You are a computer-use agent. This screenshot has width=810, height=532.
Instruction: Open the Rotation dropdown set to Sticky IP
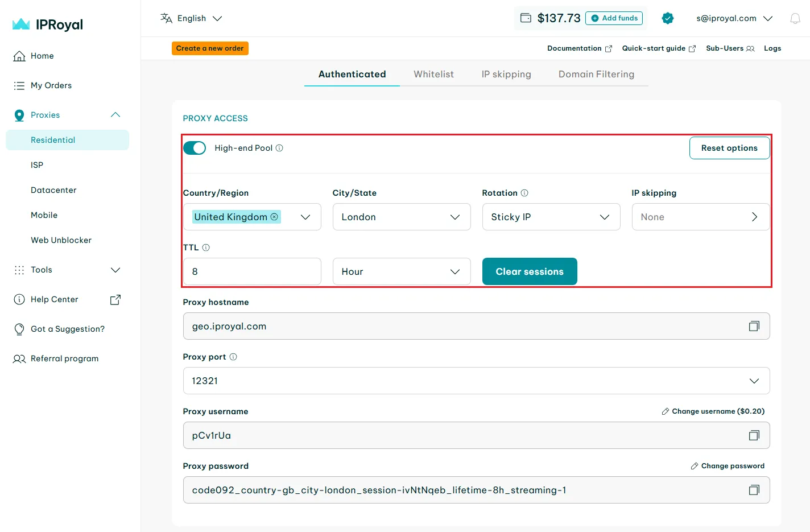click(551, 217)
